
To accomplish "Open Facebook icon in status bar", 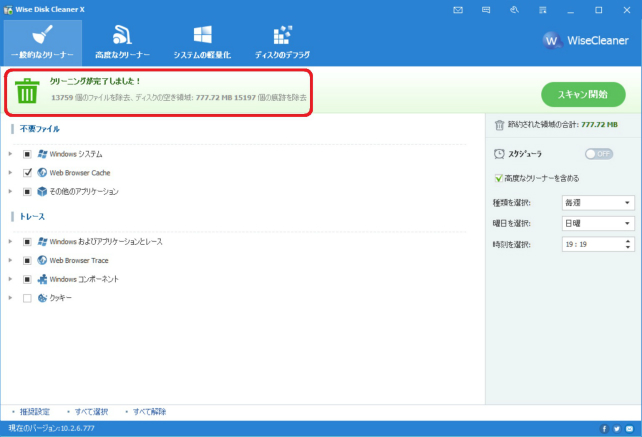I will 604,429.
